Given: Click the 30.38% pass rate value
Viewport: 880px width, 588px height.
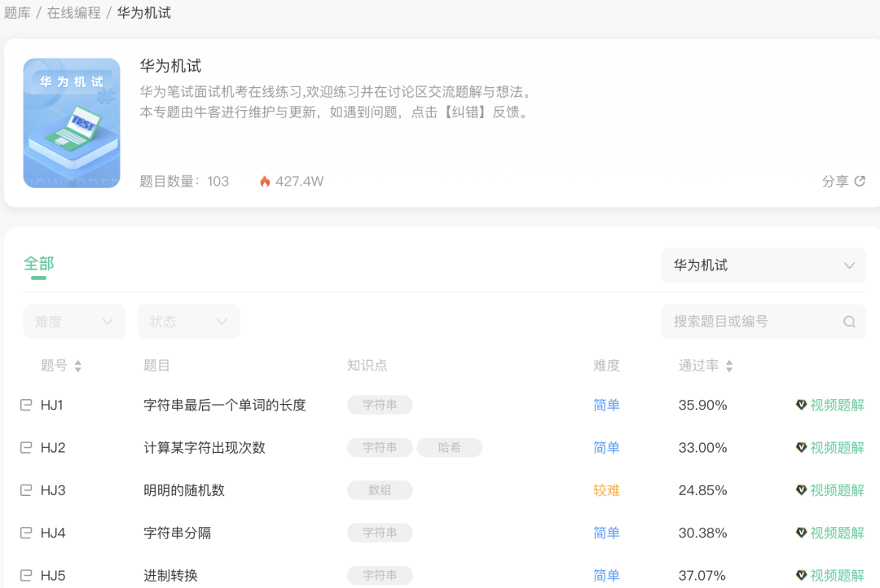Looking at the screenshot, I should coord(702,533).
